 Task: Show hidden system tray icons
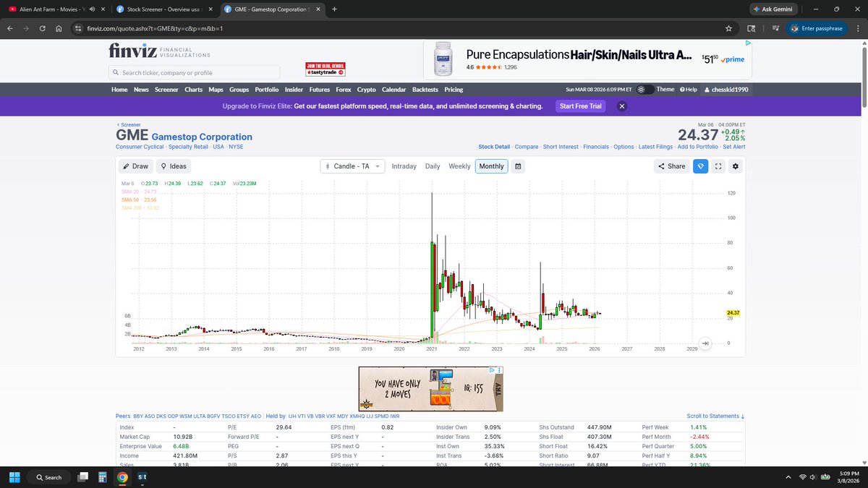[788, 477]
